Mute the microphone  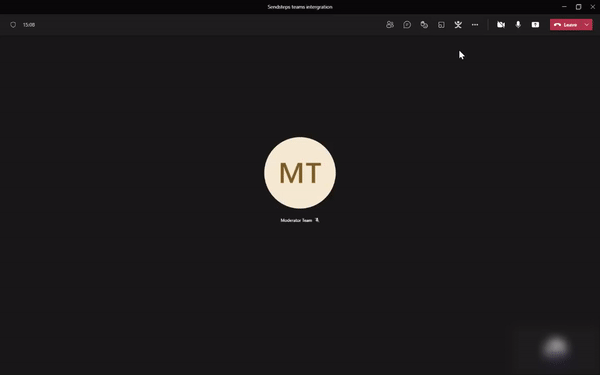(x=518, y=24)
